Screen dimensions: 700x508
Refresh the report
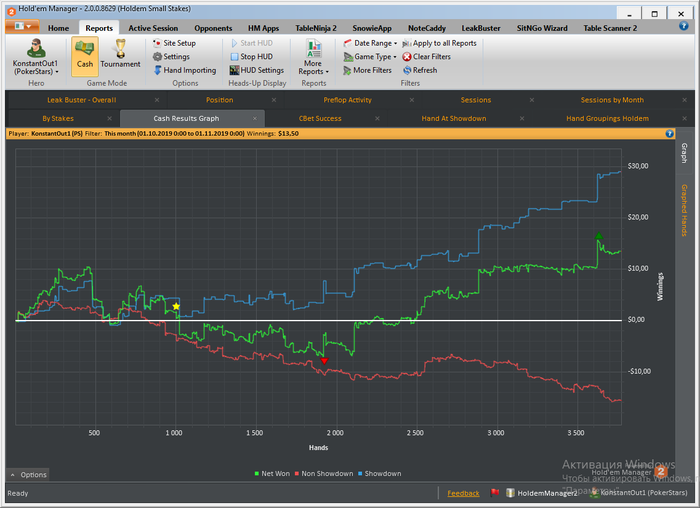[420, 70]
